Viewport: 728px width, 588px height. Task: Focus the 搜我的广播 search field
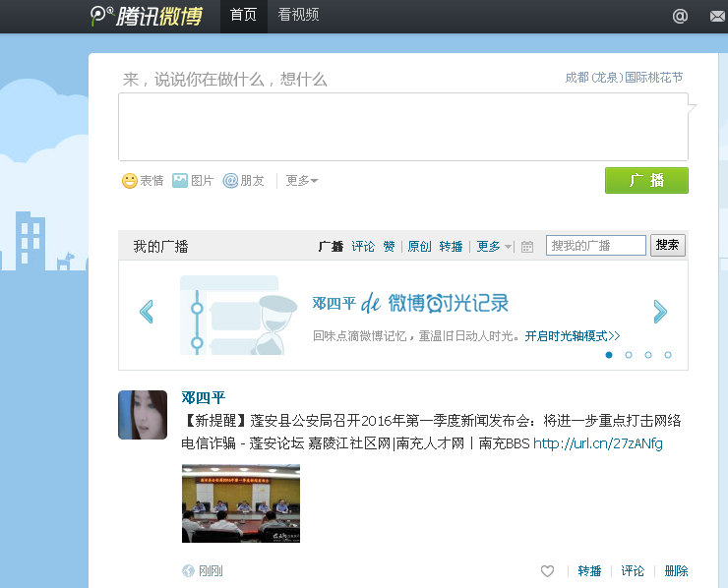(596, 245)
